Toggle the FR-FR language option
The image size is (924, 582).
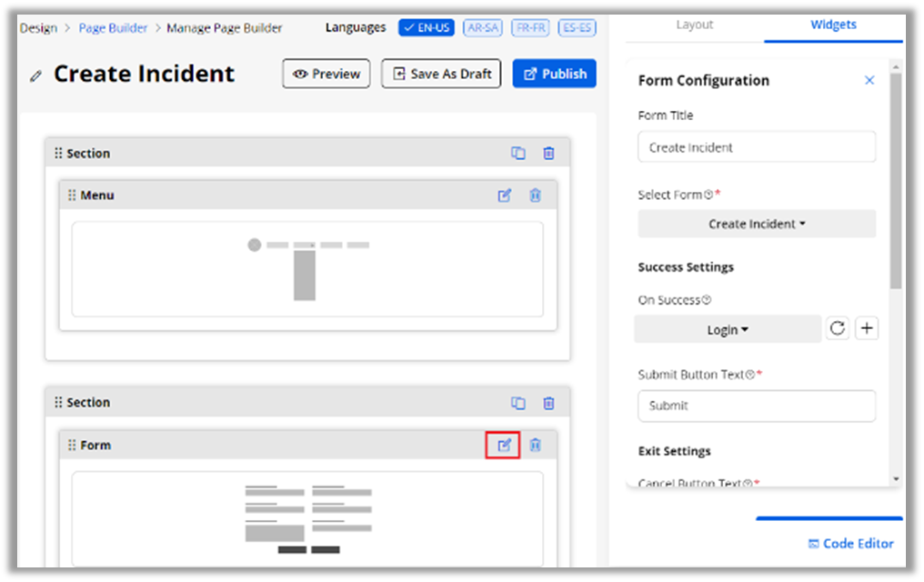[x=529, y=27]
